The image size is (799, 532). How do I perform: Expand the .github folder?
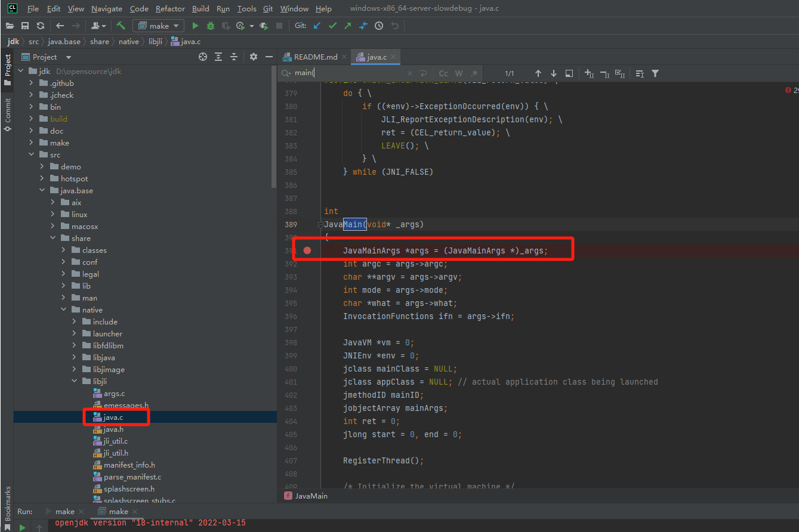click(31, 83)
